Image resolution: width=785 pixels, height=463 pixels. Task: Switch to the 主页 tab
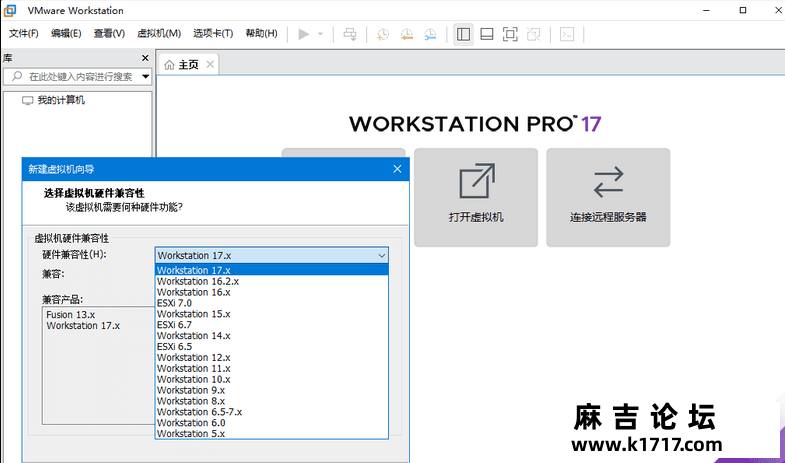click(188, 65)
